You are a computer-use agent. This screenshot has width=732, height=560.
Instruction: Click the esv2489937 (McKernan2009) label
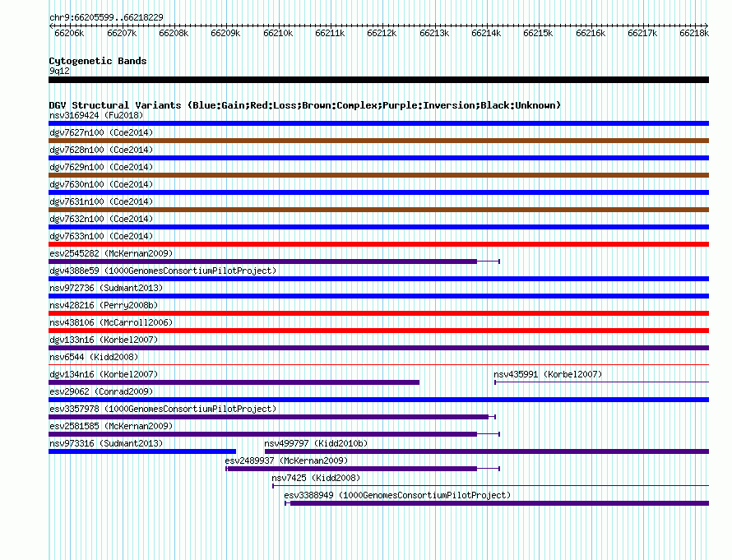click(287, 460)
